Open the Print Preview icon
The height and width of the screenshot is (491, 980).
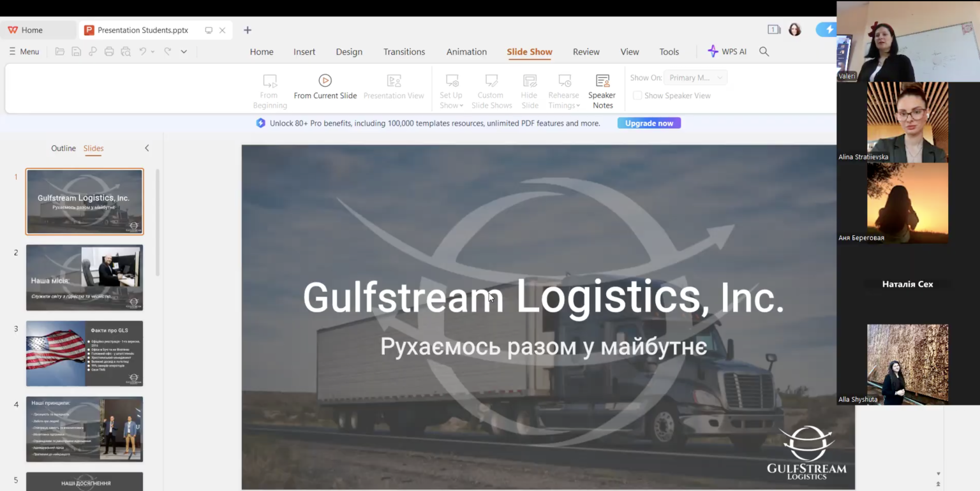click(x=126, y=52)
